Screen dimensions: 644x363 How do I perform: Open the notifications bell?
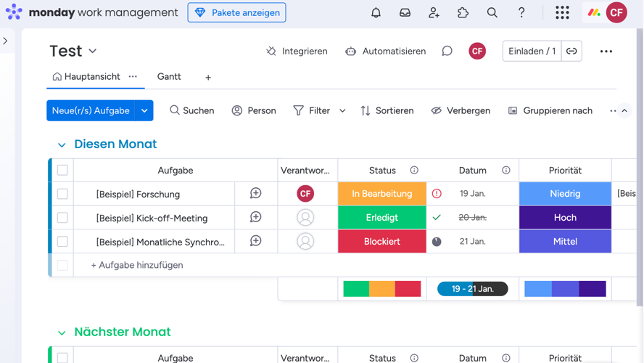tap(376, 12)
